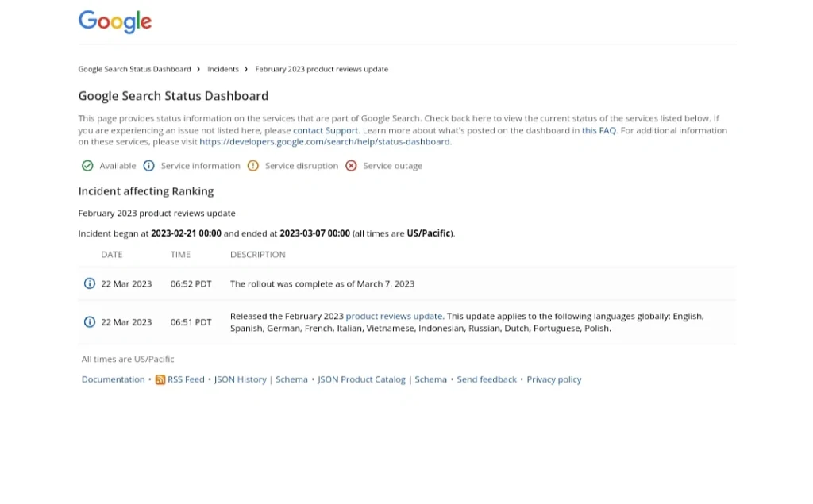Click the 06:52 PDT time cell
This screenshot has height=504, width=813.
point(191,284)
